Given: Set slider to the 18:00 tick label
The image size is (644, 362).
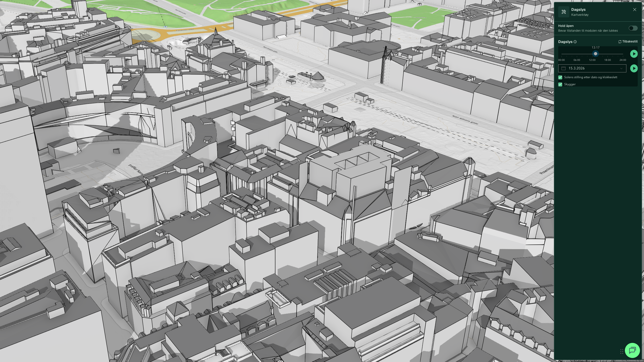Looking at the screenshot, I should click(x=608, y=60).
